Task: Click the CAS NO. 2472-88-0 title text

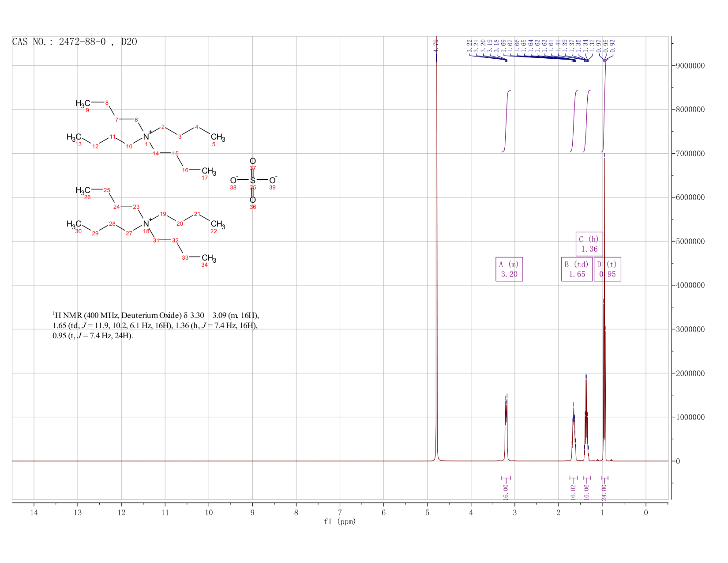Action: tap(75, 42)
